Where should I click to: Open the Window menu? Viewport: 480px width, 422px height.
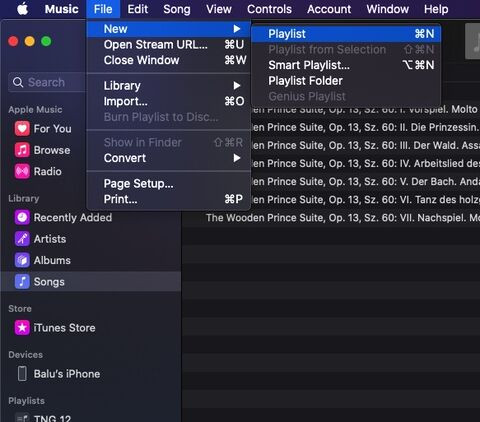pyautogui.click(x=388, y=9)
